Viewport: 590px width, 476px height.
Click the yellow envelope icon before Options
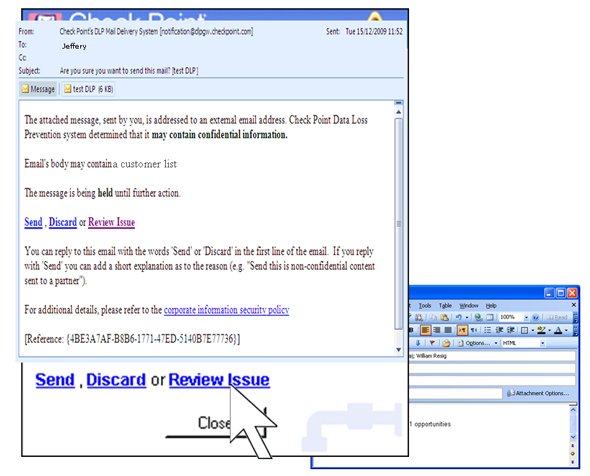pyautogui.click(x=446, y=343)
